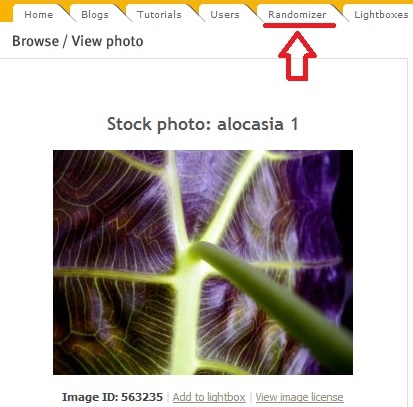The height and width of the screenshot is (407, 413).
Task: Click the alocasia leaf stock photo
Action: click(203, 262)
